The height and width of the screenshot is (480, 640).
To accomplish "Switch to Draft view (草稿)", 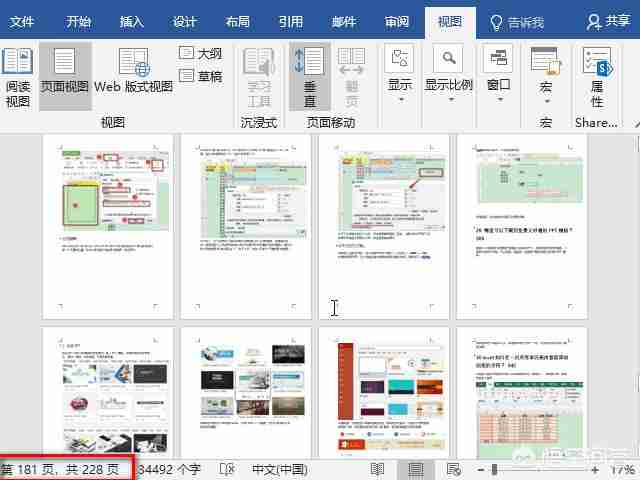I will [x=200, y=76].
